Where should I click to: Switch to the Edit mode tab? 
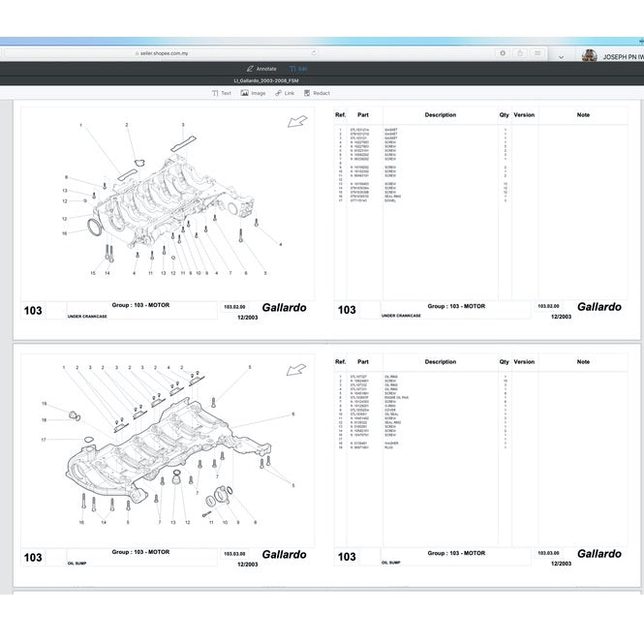click(297, 69)
